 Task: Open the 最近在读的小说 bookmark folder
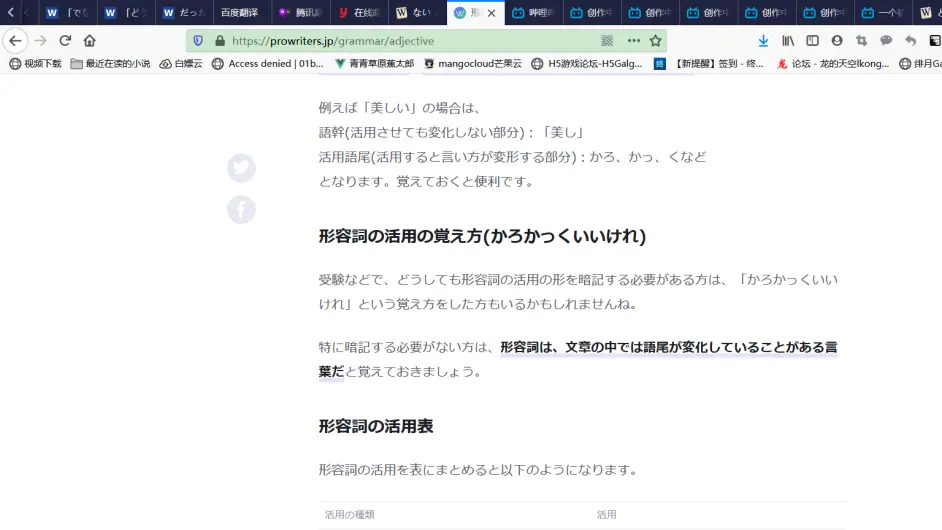click(111, 64)
